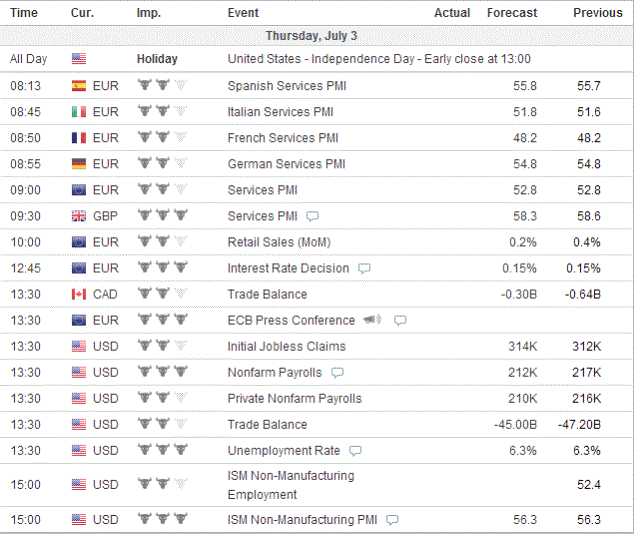Click the comment bubble beside GBP Services PMI
636x534 pixels.
[312, 217]
